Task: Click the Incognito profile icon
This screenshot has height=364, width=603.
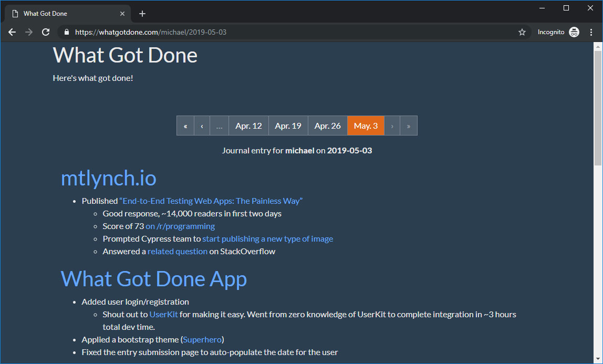Action: pyautogui.click(x=574, y=32)
